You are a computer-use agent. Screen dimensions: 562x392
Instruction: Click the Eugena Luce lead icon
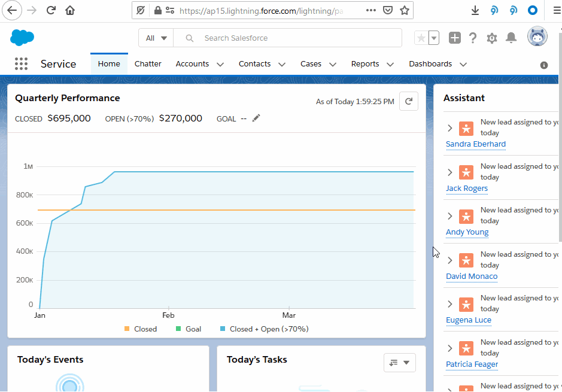pyautogui.click(x=466, y=305)
